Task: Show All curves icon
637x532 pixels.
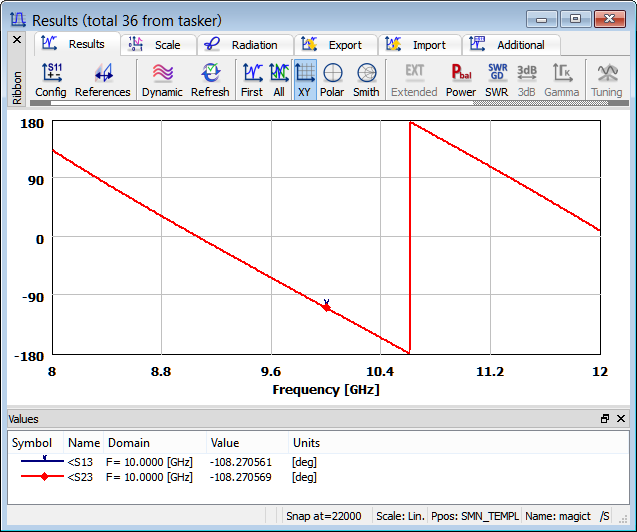Action: coord(279,80)
